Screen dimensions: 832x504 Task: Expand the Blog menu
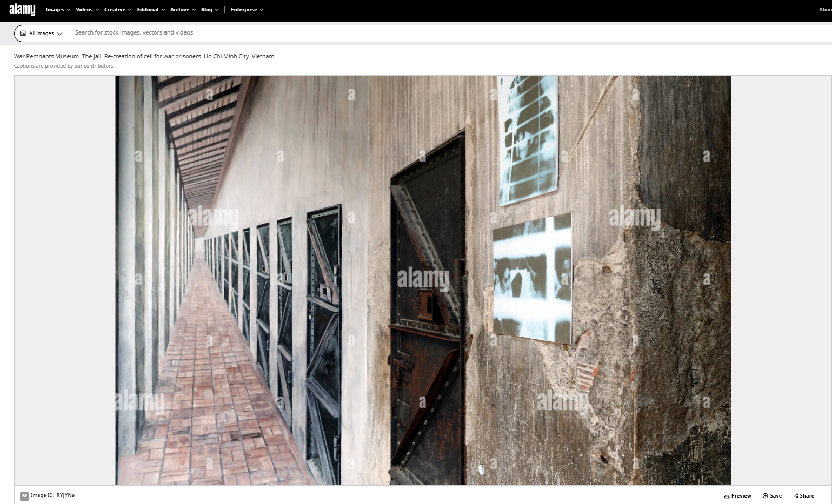[x=209, y=10]
